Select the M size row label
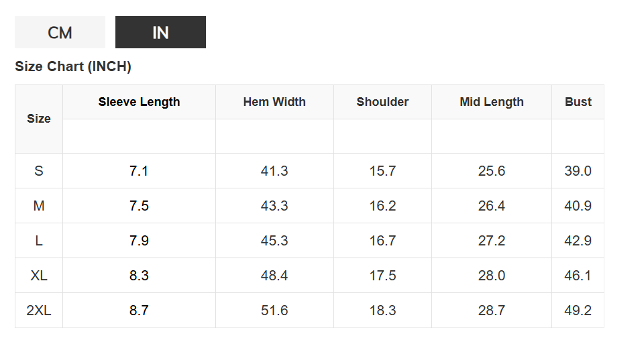Screen dimensions: 644x340 click(39, 206)
